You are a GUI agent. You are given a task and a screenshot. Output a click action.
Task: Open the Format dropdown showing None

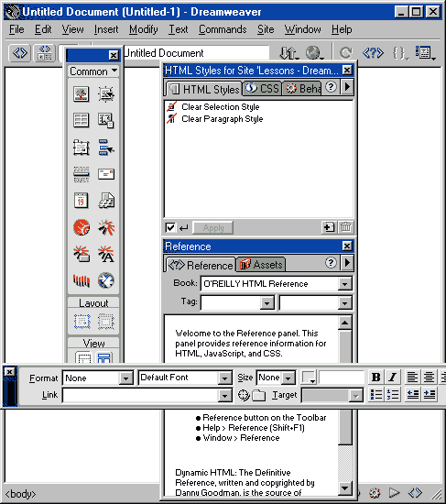click(x=98, y=378)
